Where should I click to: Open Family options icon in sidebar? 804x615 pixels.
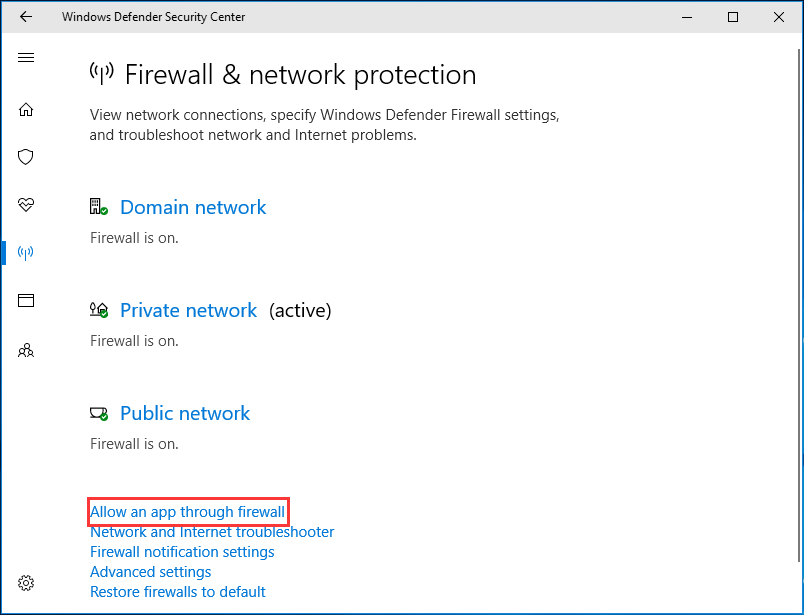[x=26, y=349]
